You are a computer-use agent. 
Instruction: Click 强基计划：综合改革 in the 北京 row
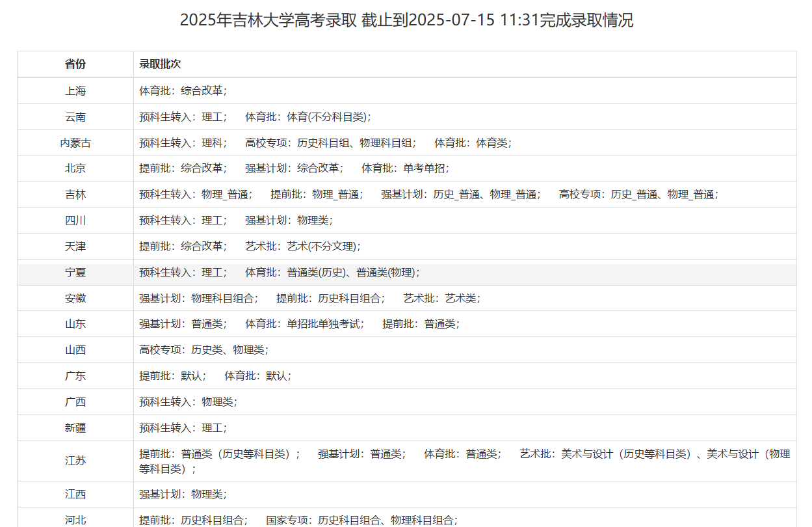pyautogui.click(x=294, y=169)
